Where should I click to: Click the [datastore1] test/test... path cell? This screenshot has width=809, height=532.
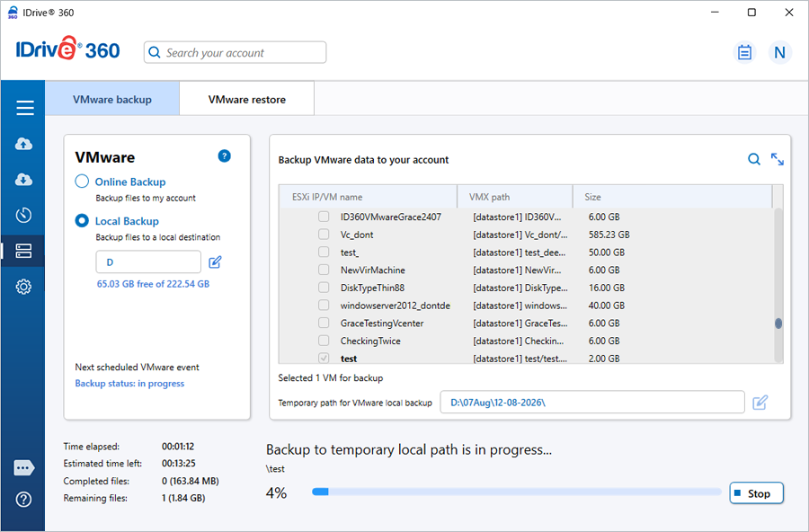[520, 358]
